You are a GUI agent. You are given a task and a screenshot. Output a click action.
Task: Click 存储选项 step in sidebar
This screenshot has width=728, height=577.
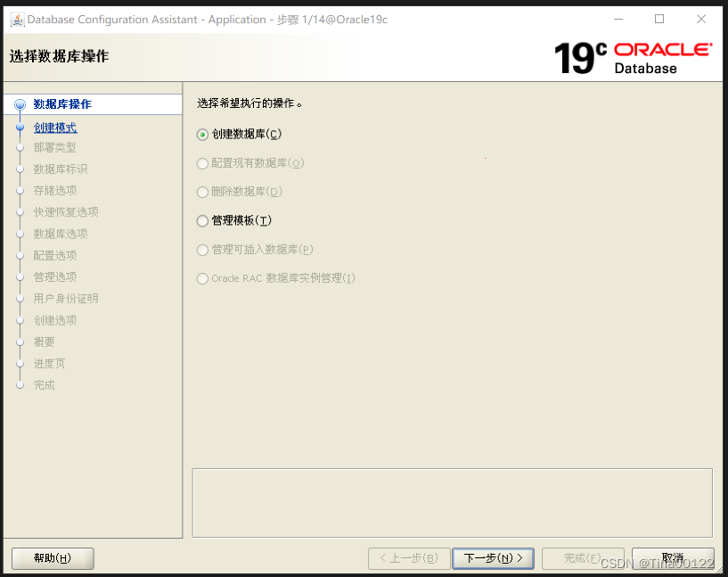click(x=54, y=191)
